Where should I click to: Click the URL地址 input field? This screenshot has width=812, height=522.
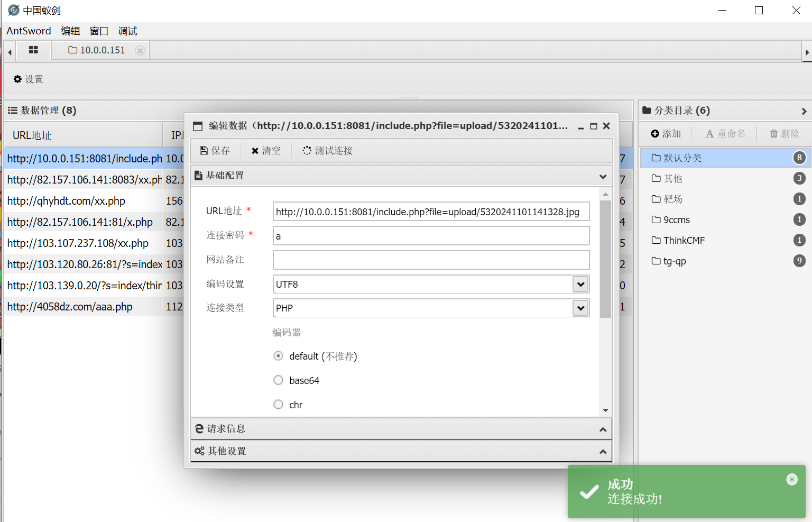click(431, 212)
